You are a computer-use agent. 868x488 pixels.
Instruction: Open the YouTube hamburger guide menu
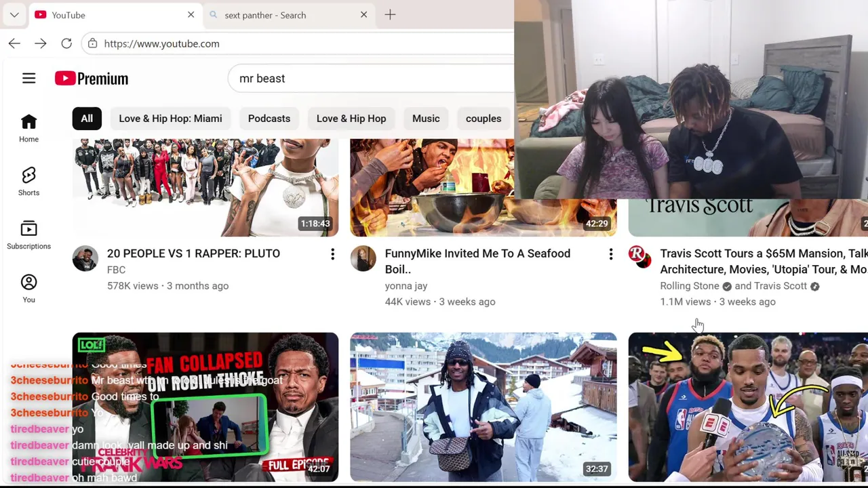[x=28, y=79]
